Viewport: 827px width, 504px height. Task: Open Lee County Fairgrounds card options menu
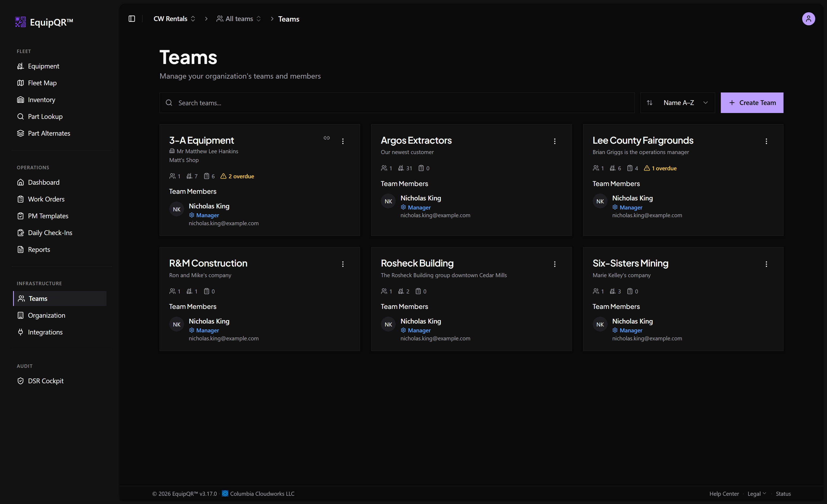click(766, 141)
